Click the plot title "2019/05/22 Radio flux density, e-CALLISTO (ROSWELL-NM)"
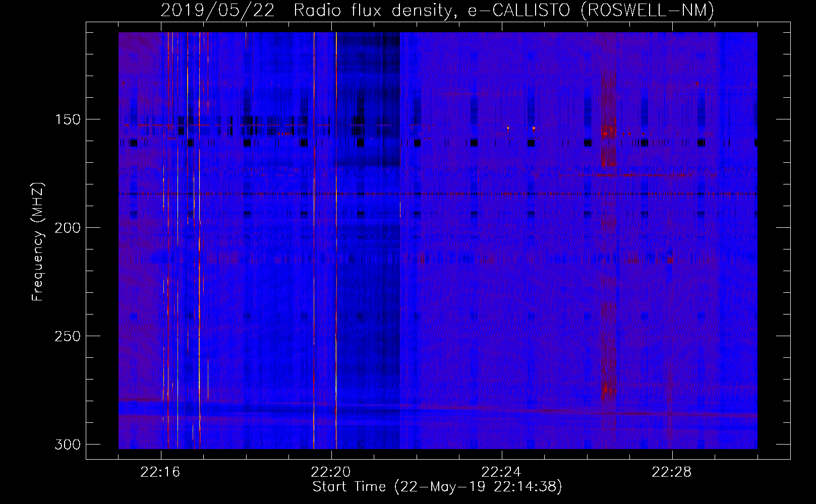This screenshot has width=816, height=504. pos(437,10)
